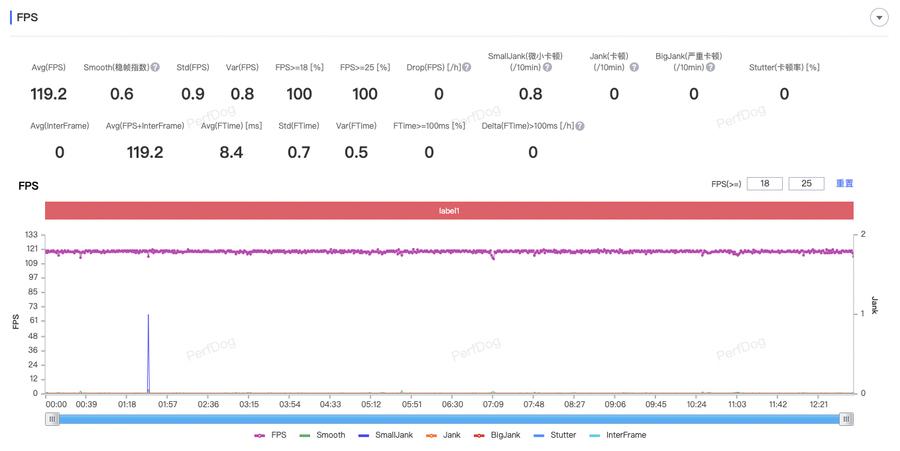
Task: Click left handle of time range slider
Action: [52, 420]
